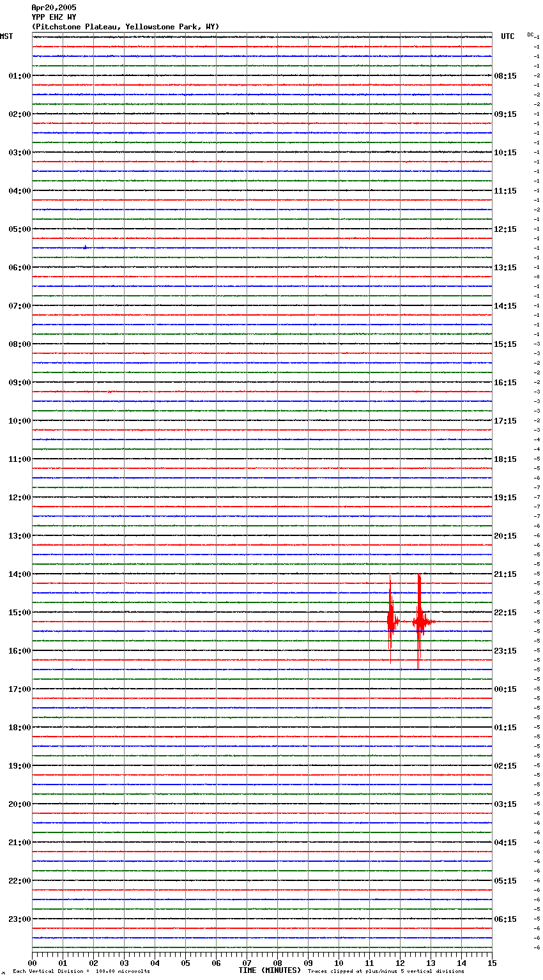Click the small blue blip near 05:30 trace

point(85,247)
